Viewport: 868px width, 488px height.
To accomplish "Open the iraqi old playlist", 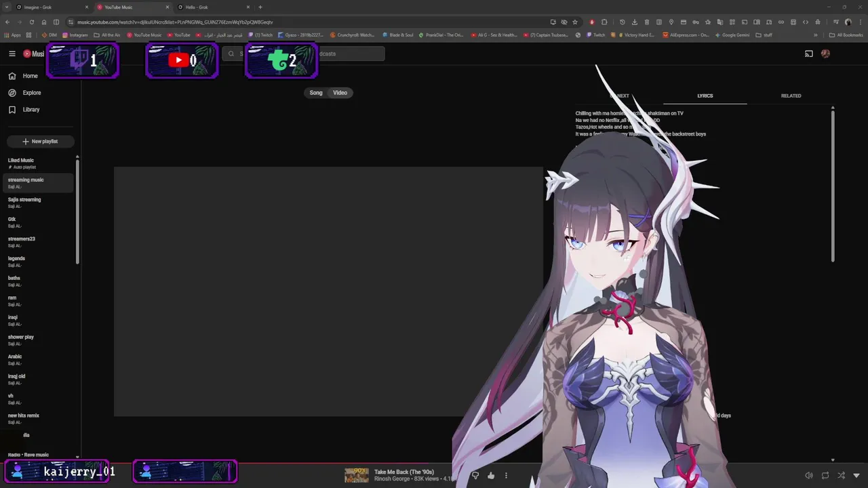I will (38, 380).
